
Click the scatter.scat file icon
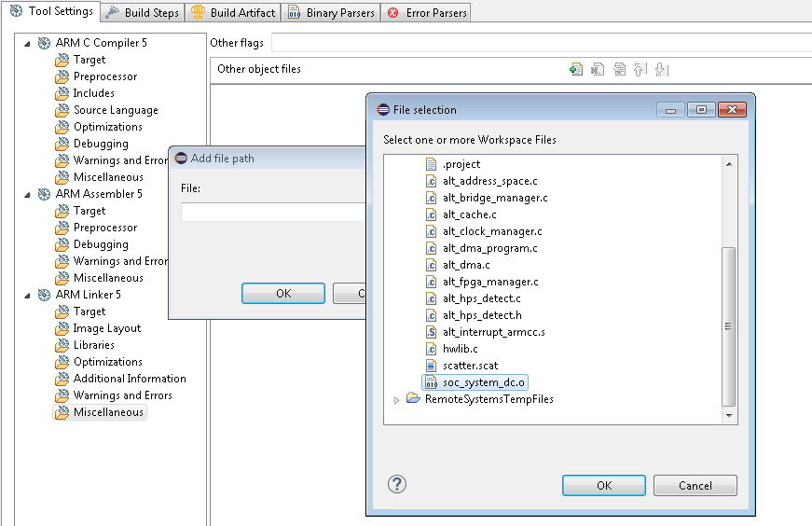[x=431, y=366]
